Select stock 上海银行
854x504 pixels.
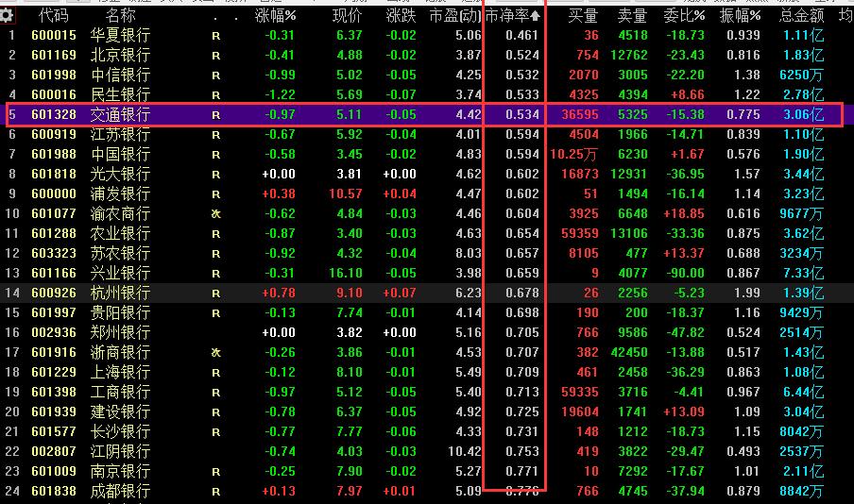[x=120, y=372]
